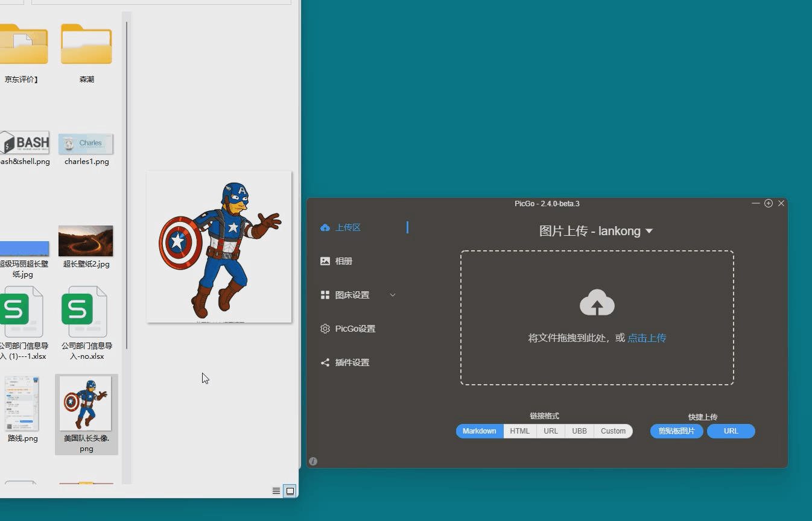812x521 pixels.
Task: Select Markdown link format
Action: pyautogui.click(x=480, y=431)
